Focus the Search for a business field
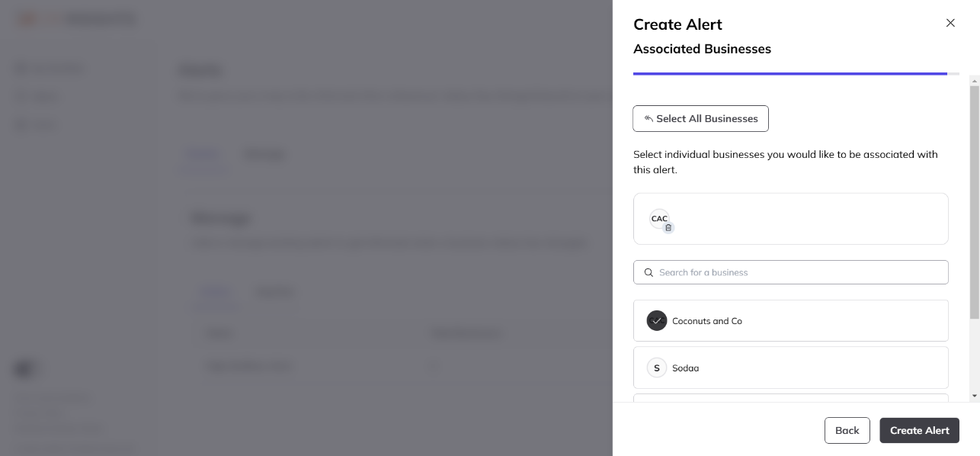This screenshot has height=456, width=980. click(x=791, y=272)
